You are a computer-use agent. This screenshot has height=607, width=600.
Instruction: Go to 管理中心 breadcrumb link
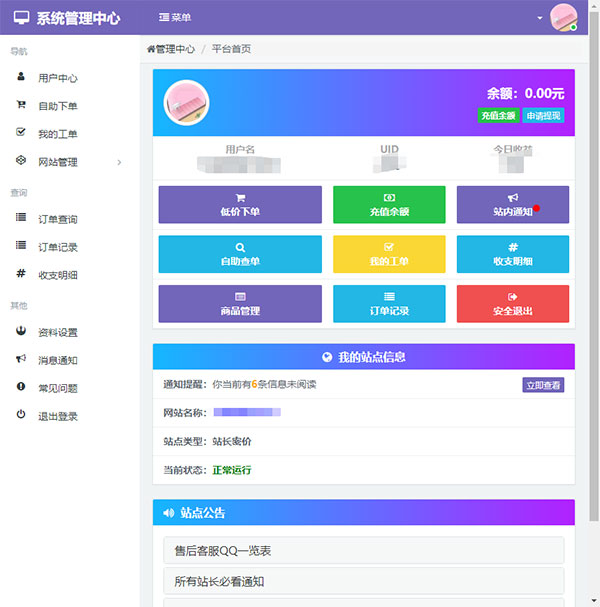point(171,49)
